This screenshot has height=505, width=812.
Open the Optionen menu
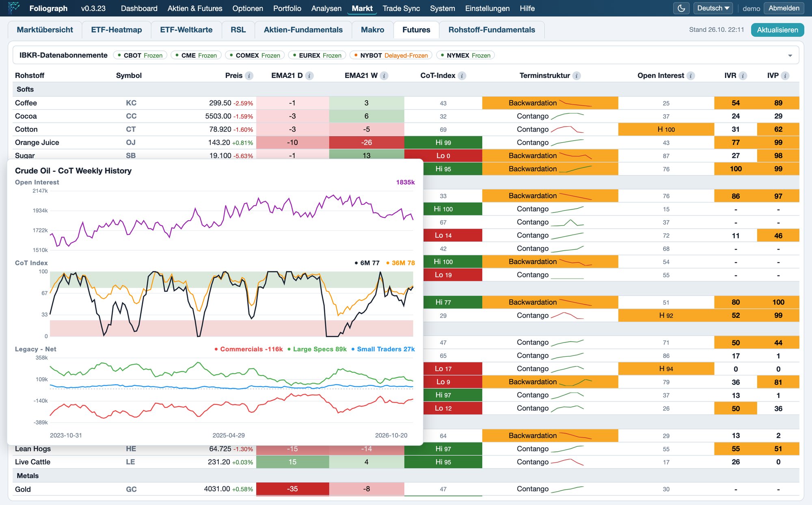click(248, 8)
